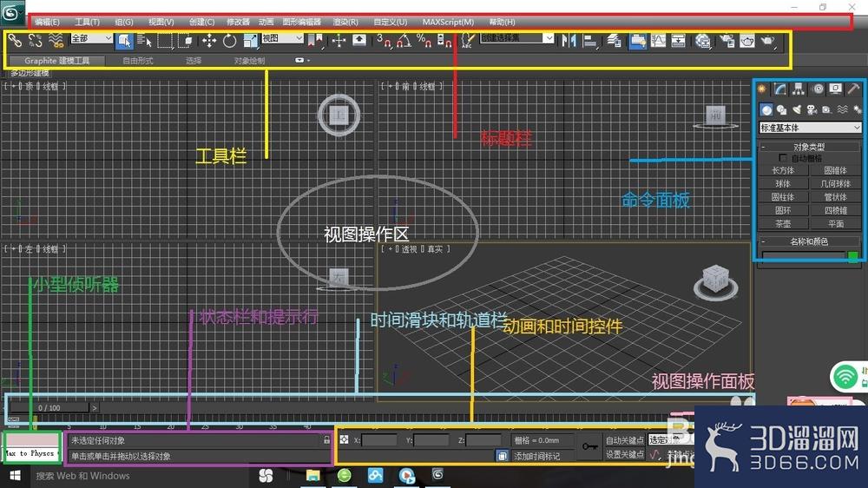Open Select by Name list icon

tap(144, 41)
